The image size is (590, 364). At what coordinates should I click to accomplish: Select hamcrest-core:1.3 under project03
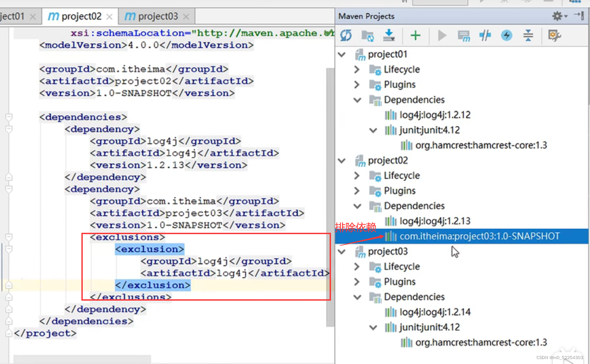click(481, 342)
